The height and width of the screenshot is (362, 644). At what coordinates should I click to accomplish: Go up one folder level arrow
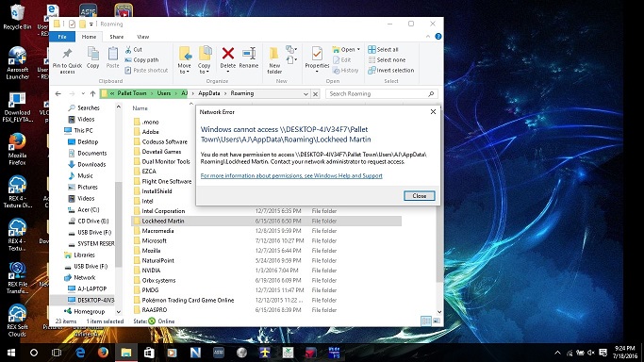92,93
